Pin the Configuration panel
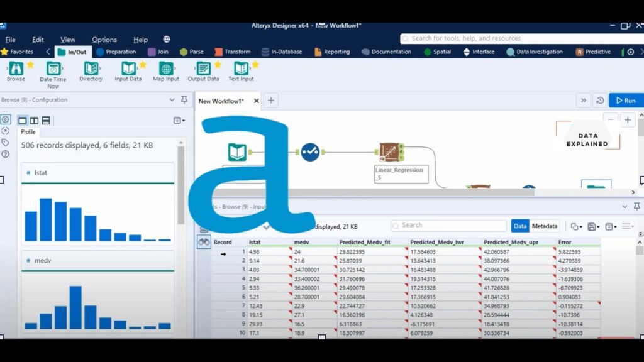The height and width of the screenshot is (362, 644). coord(184,100)
